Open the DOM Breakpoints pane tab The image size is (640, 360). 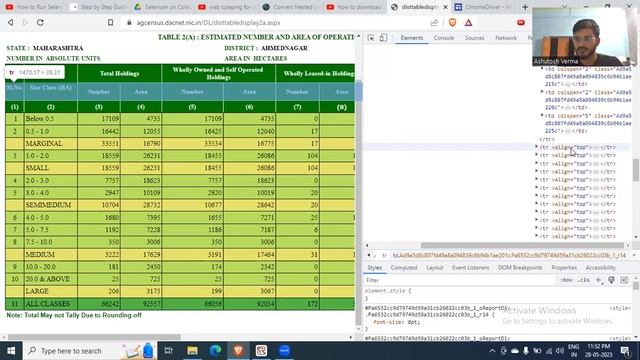tap(520, 268)
